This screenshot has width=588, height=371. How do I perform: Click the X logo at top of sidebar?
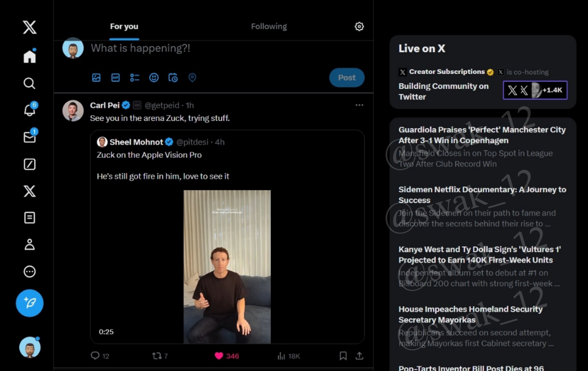click(x=29, y=27)
